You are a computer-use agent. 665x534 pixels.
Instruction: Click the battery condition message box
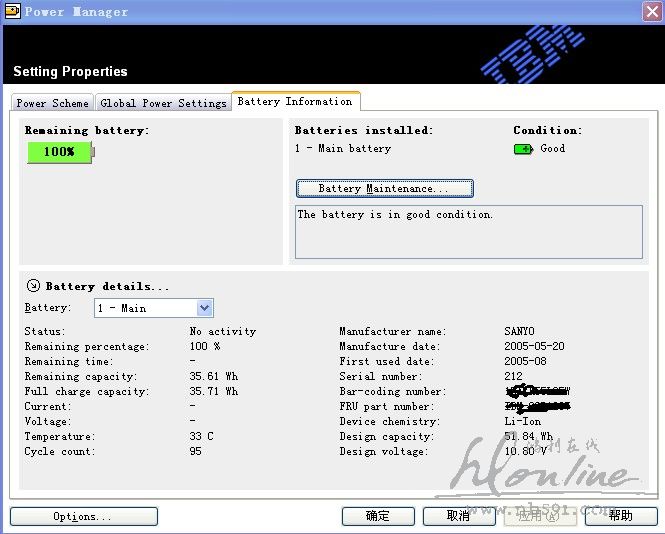(468, 231)
